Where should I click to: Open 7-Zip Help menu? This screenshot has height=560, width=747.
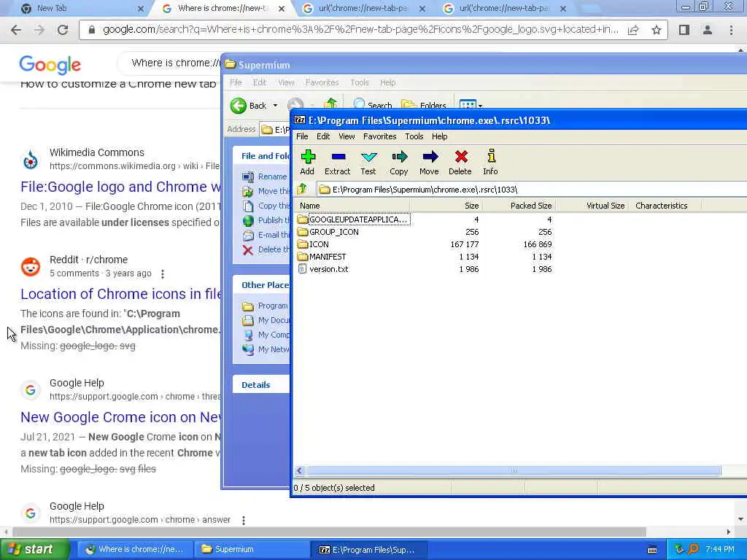pos(439,136)
